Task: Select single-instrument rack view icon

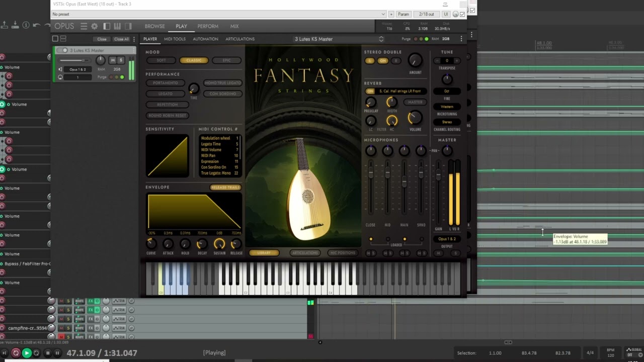Action: coord(55,39)
